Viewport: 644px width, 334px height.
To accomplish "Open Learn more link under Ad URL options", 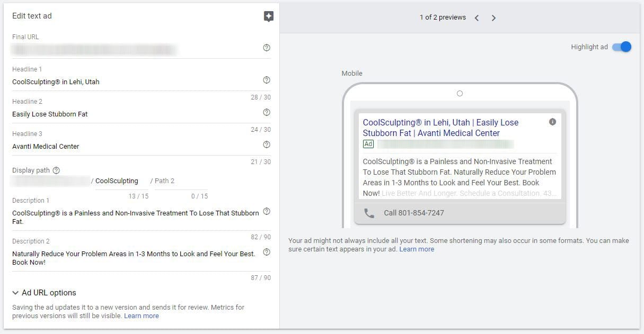I will [142, 316].
